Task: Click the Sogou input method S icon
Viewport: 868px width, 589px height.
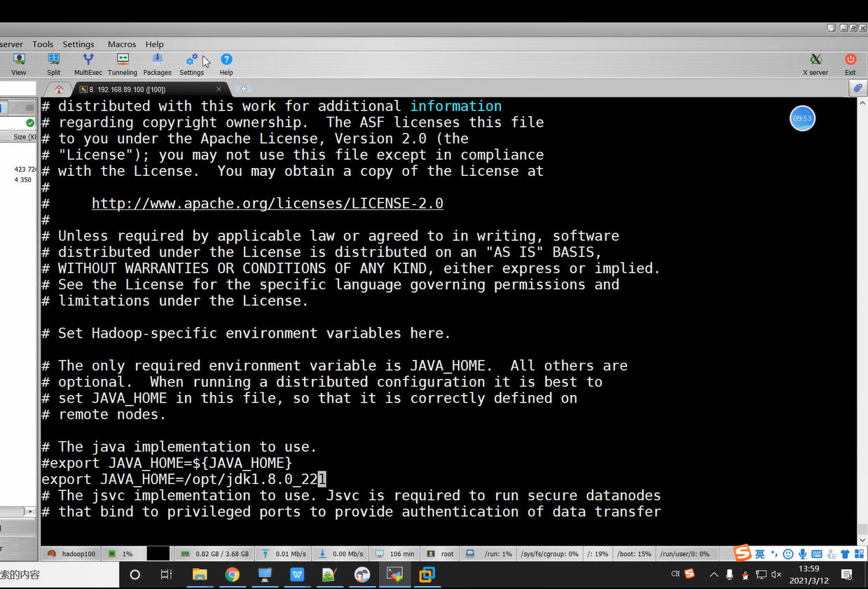Action: (x=742, y=553)
